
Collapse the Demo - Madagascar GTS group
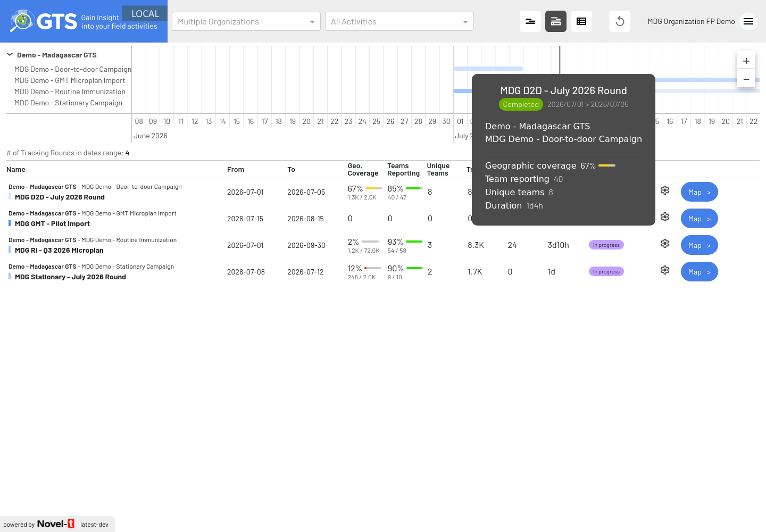(10, 54)
